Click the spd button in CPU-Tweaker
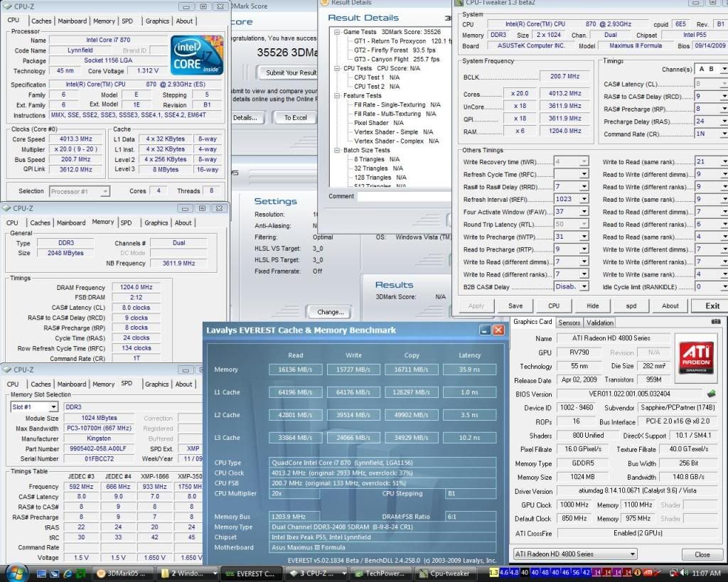This screenshot has width=728, height=582. [x=631, y=306]
